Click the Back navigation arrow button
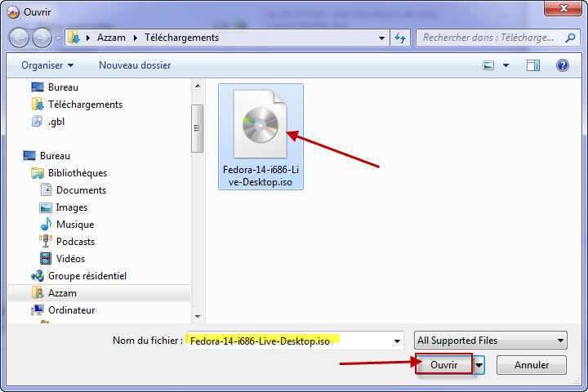 point(19,38)
